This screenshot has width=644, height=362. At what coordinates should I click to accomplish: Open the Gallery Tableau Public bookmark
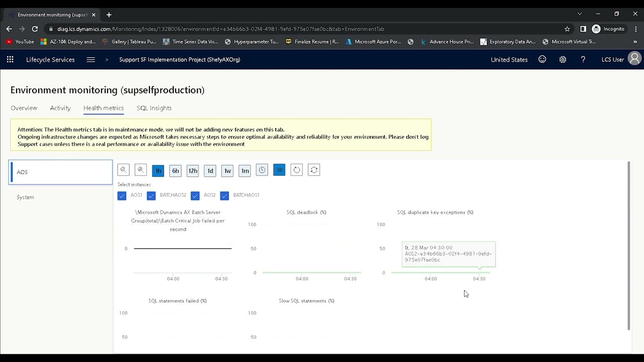pos(129,42)
